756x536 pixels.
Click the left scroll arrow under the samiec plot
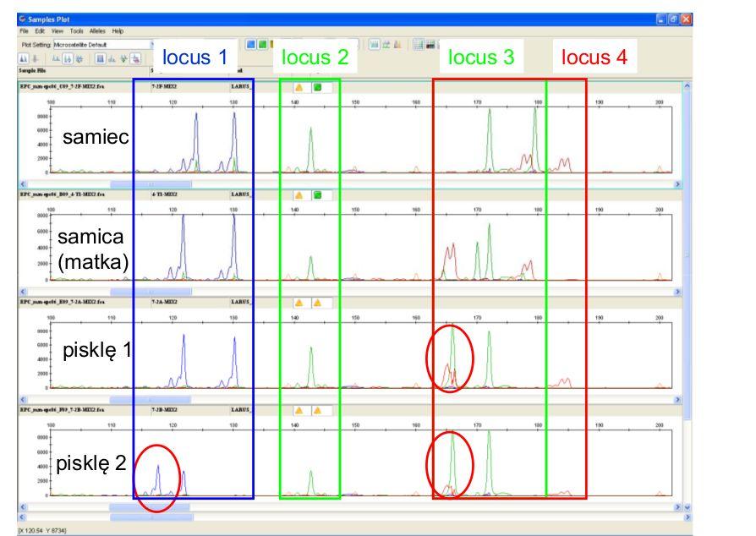coord(23,184)
